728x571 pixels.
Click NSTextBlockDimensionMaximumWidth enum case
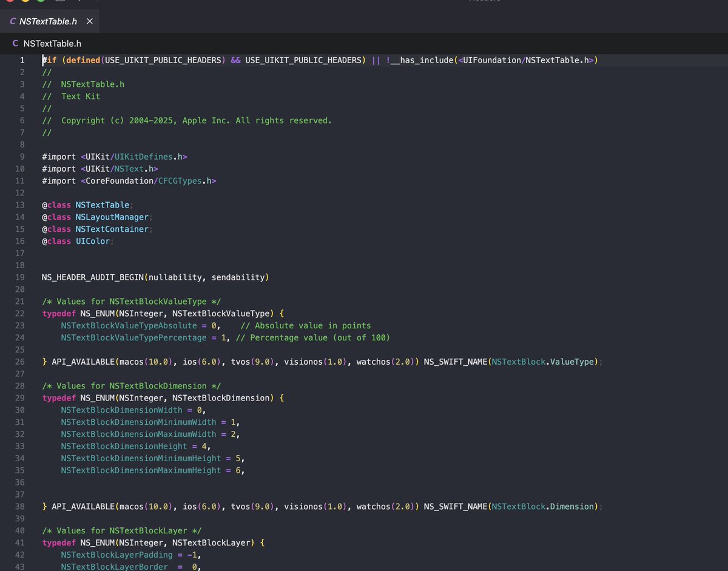[139, 434]
